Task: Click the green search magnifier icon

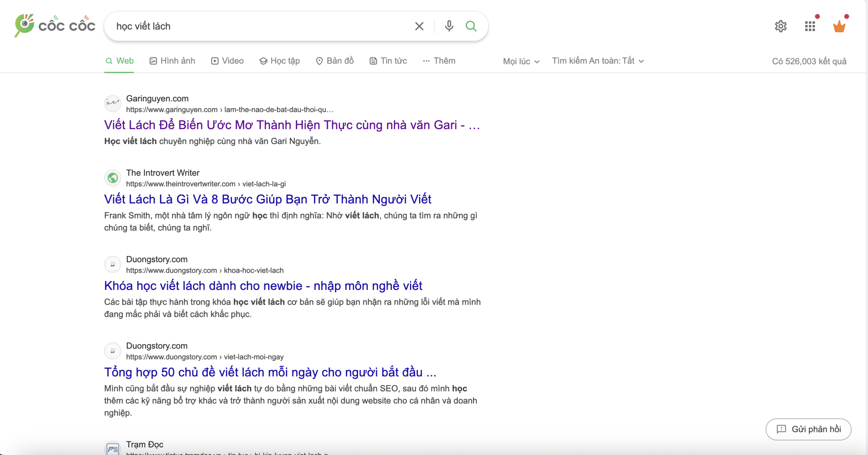Action: [x=471, y=26]
